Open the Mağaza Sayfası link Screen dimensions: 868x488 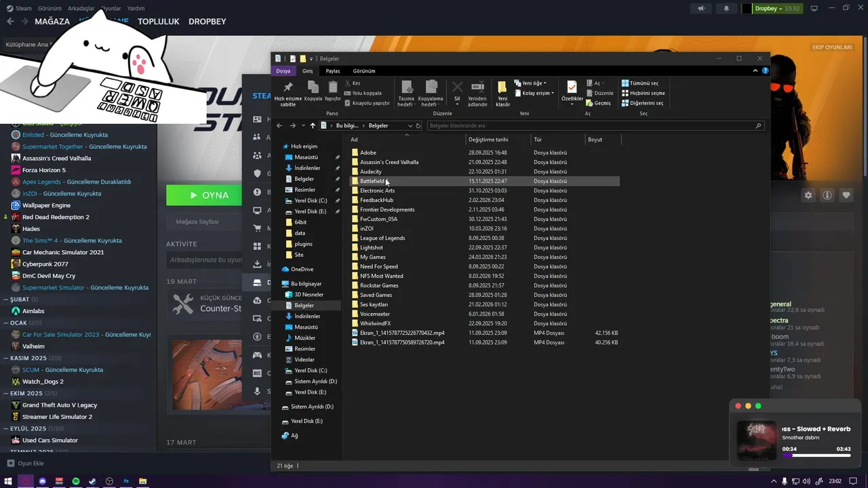point(197,222)
